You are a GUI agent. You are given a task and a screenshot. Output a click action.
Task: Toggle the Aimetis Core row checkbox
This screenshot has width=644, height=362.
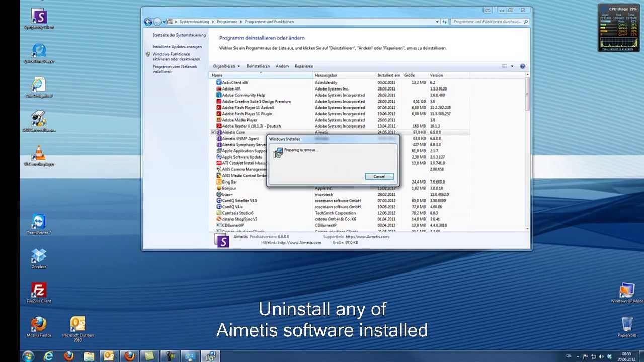tap(213, 132)
